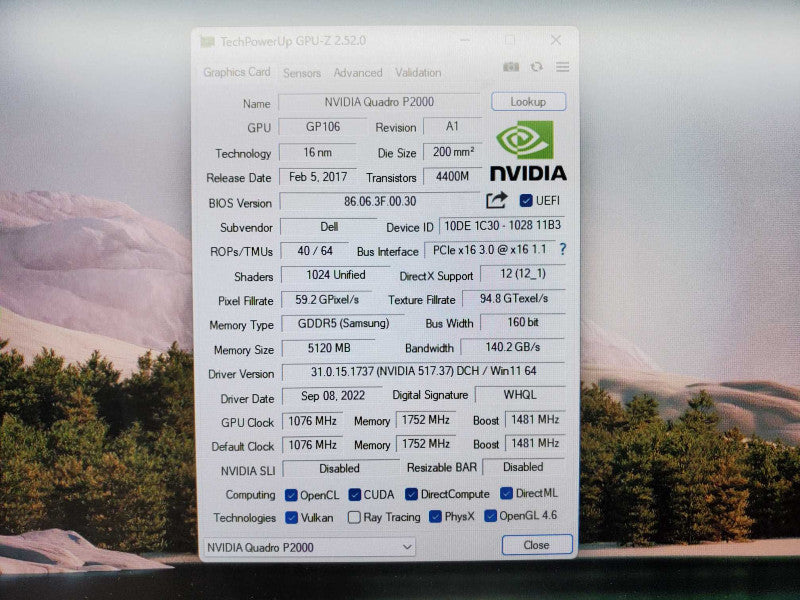The width and height of the screenshot is (800, 600).
Task: Click the refresh icon in GPU-Z
Action: pos(536,67)
